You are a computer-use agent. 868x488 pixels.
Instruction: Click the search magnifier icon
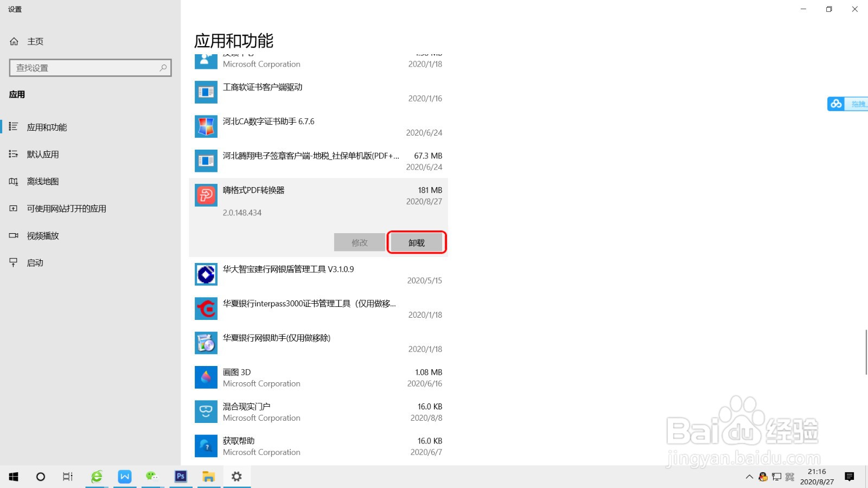[x=163, y=68]
